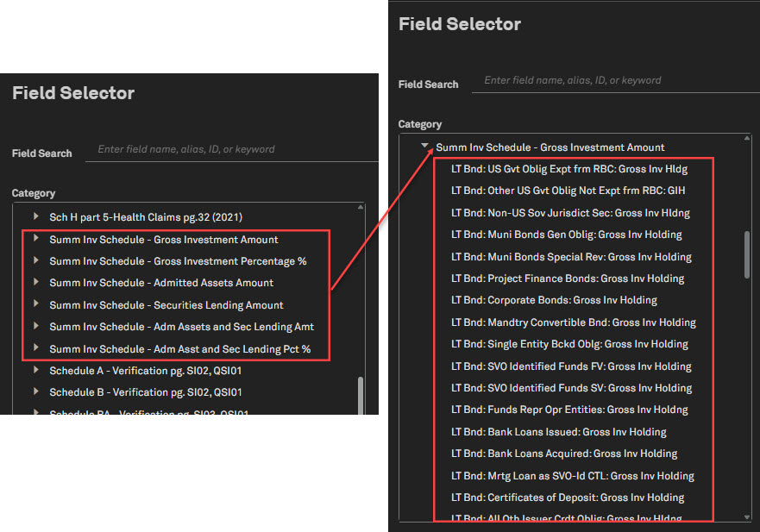The image size is (760, 532).
Task: Click left panel vertical scrollbar thumb
Action: point(361,392)
